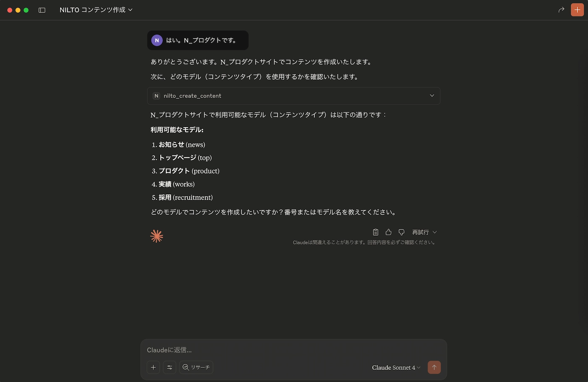
Task: Open the 再試行 retry dropdown
Action: [x=424, y=232]
